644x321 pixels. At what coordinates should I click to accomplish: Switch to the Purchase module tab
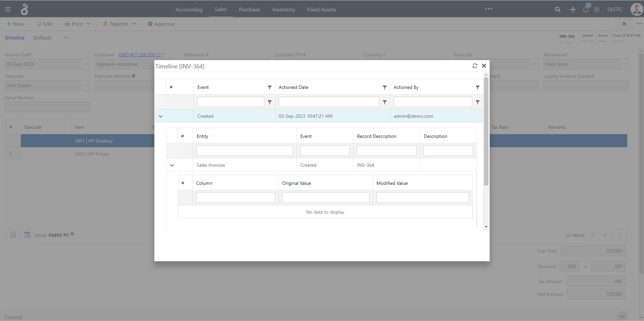249,9
